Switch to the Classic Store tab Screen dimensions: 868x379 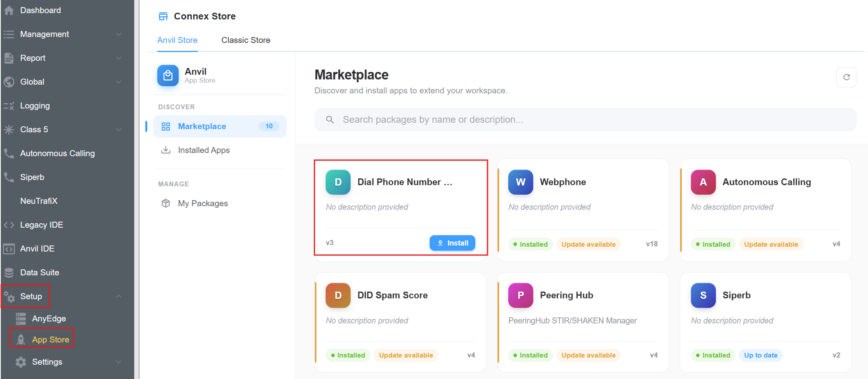point(246,40)
